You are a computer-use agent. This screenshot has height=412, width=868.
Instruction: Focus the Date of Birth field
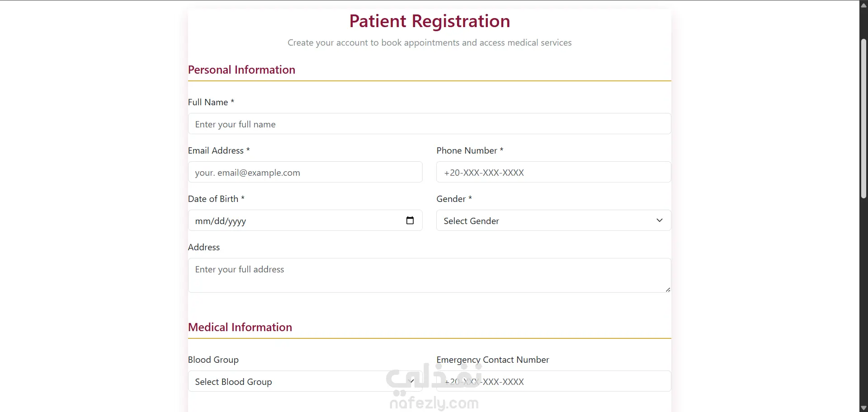(305, 220)
